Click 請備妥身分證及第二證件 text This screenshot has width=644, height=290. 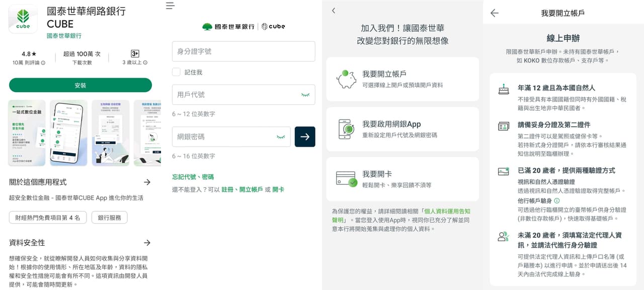point(554,125)
